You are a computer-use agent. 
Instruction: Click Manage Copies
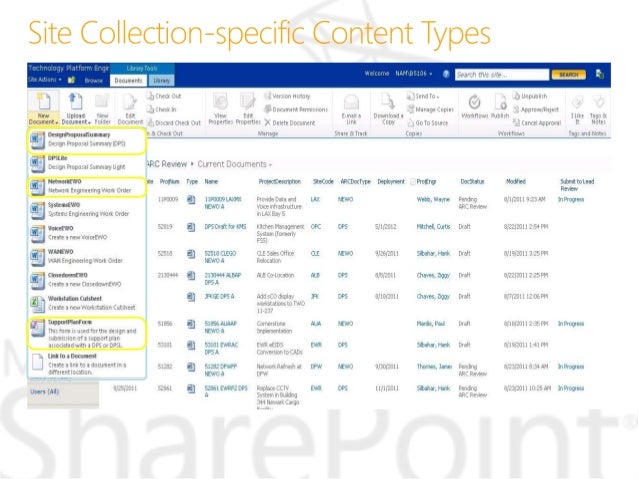tap(430, 109)
